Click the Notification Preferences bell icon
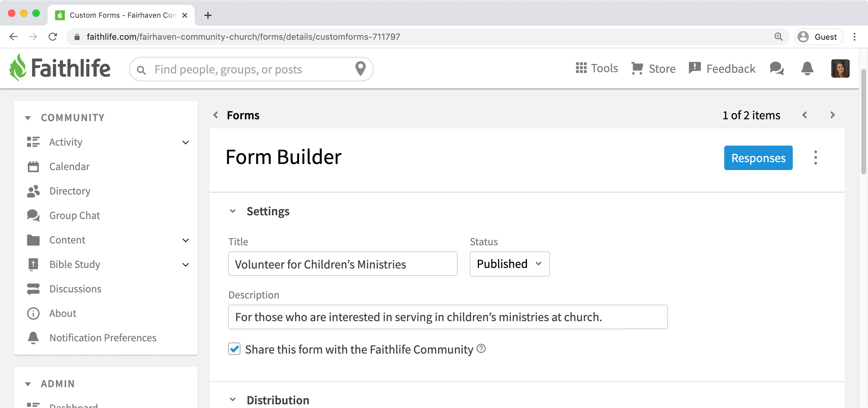The image size is (868, 408). [33, 338]
